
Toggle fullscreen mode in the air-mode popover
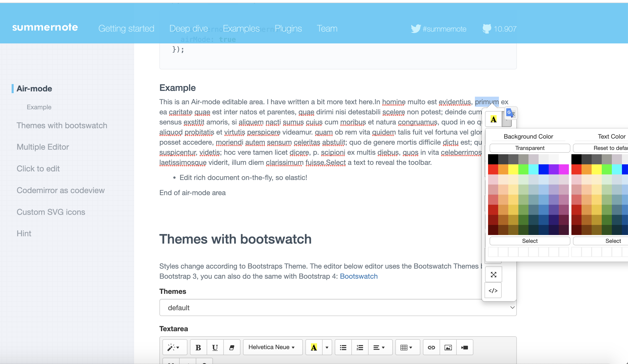pyautogui.click(x=493, y=274)
